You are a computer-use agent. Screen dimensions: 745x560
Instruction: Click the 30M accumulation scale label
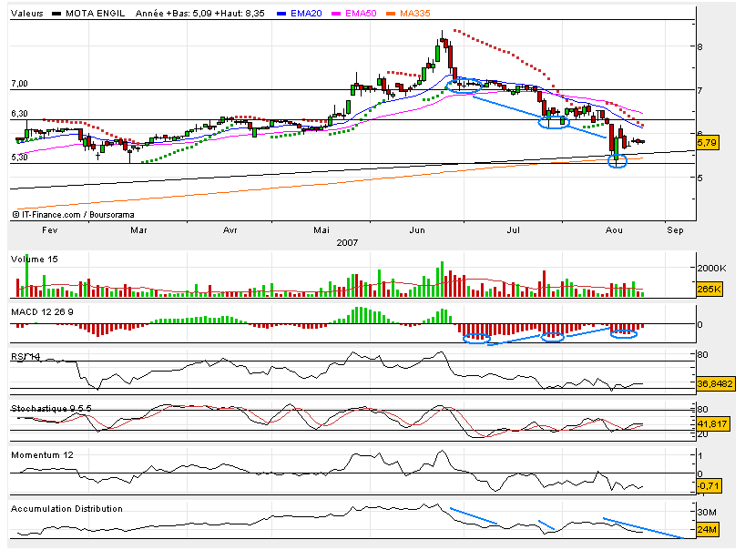(x=707, y=512)
